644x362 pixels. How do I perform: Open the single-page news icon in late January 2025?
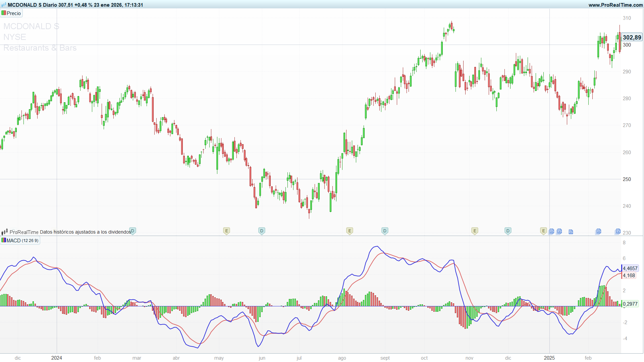(x=571, y=232)
